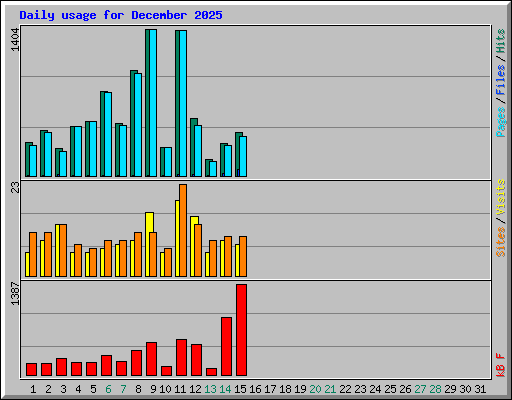Click day label "19" on the x-axis
This screenshot has height=400, width=512.
[300, 389]
